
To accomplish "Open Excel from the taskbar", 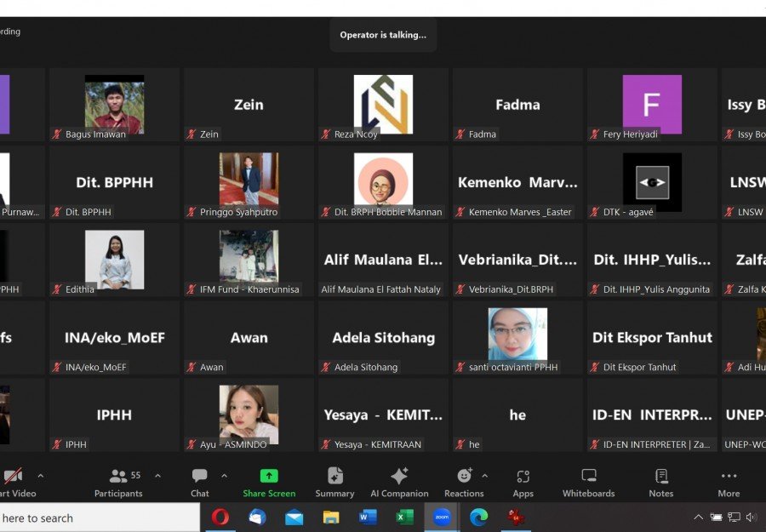I will 405,518.
